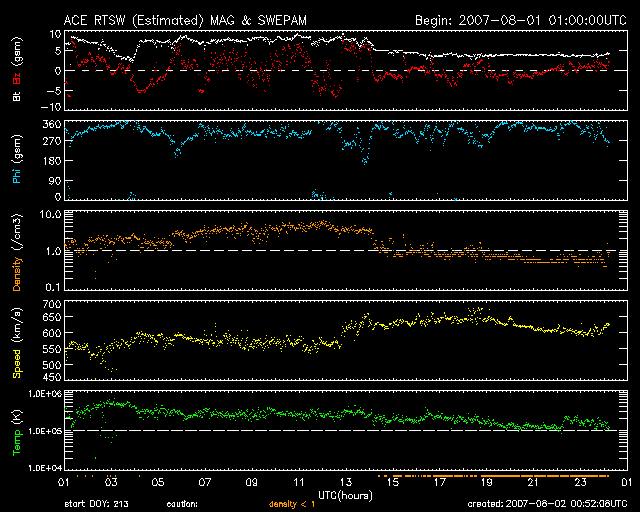Click the '1.0' tick on Density axis

coord(53,251)
